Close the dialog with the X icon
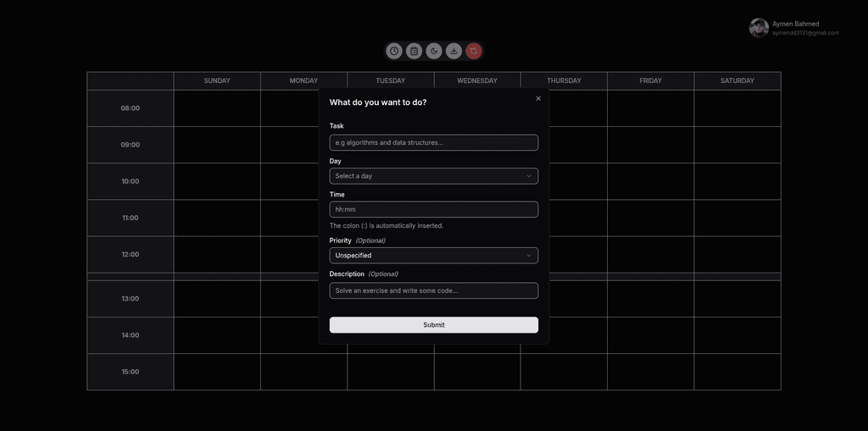Viewport: 868px width, 431px height. 538,98
